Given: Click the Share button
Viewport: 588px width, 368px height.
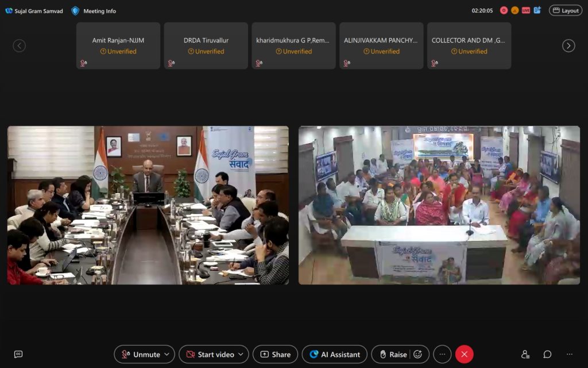Looking at the screenshot, I should coord(275,354).
